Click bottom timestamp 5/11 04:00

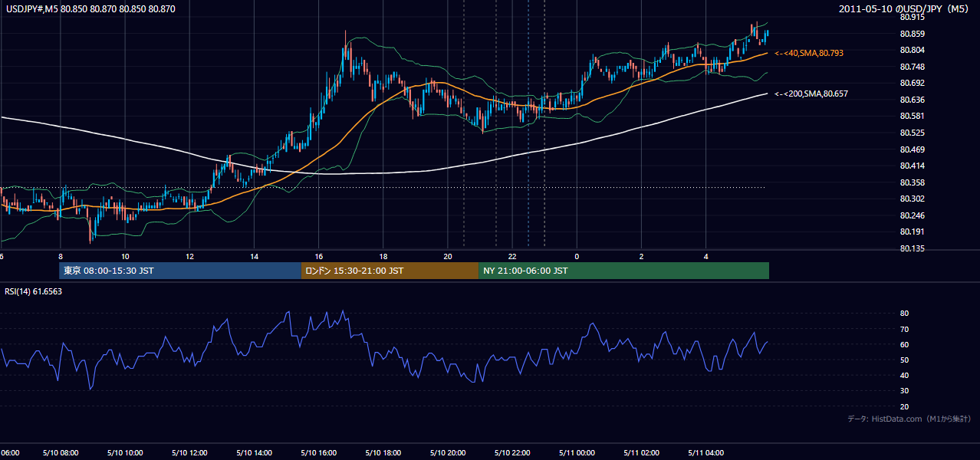(705, 453)
